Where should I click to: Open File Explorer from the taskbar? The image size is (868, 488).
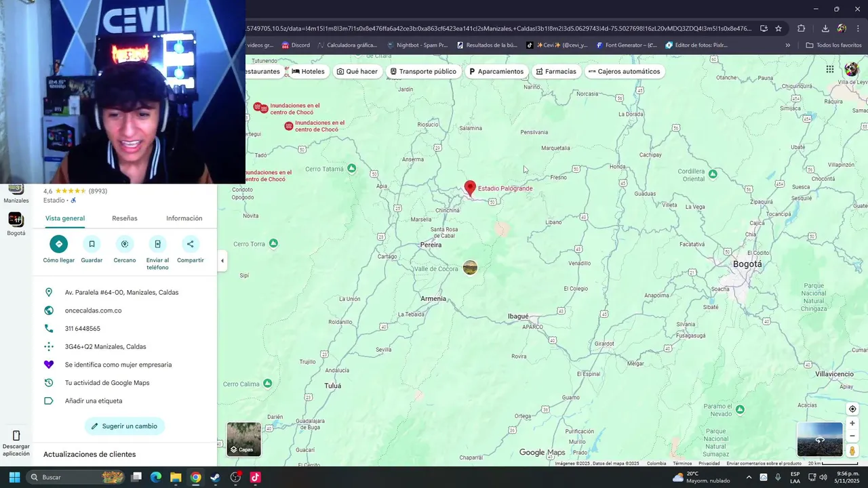click(176, 477)
